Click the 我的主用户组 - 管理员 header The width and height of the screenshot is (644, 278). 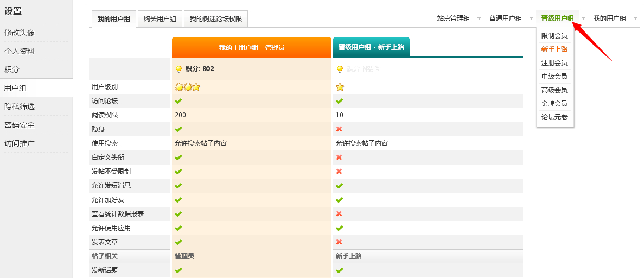pyautogui.click(x=252, y=48)
